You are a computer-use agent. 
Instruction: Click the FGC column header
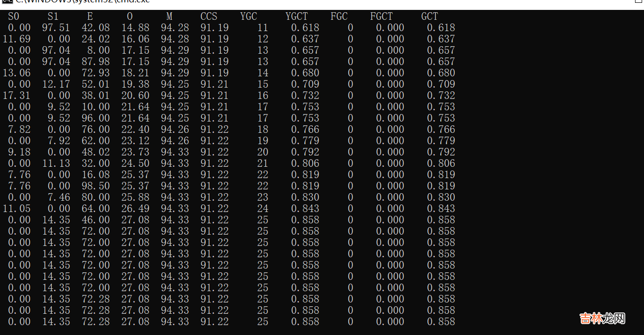(x=339, y=16)
